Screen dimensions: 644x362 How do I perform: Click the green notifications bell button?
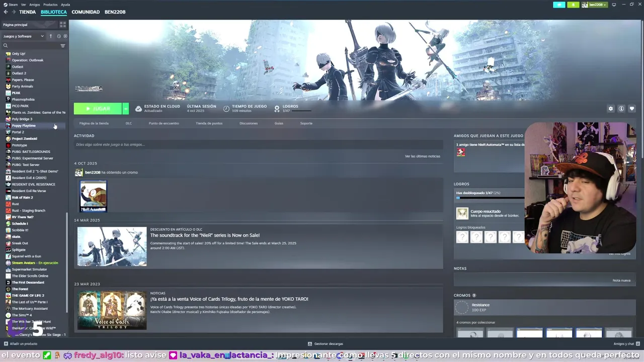[573, 5]
